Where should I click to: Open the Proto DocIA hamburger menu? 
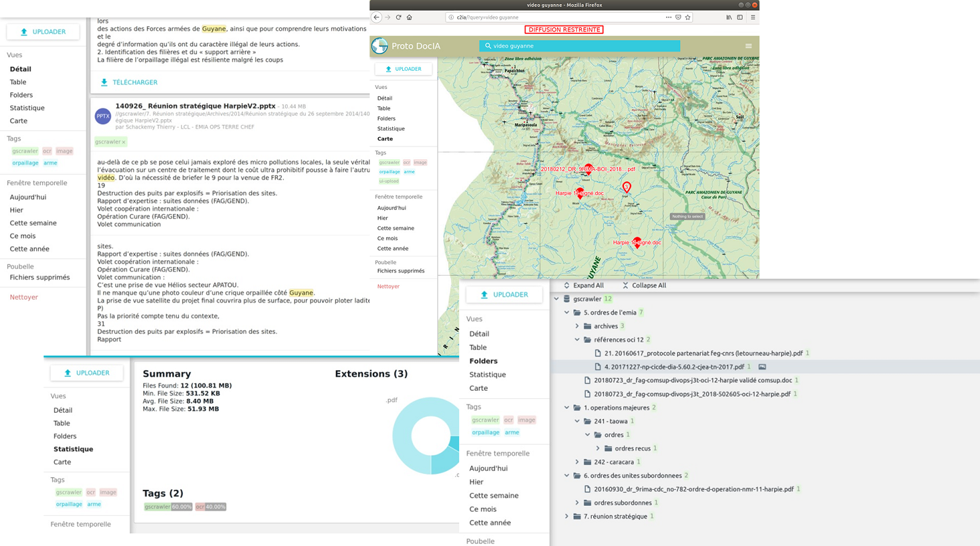pyautogui.click(x=748, y=46)
